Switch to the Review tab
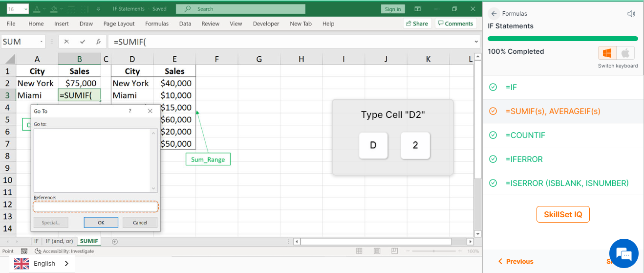This screenshot has height=273, width=644. [x=211, y=23]
